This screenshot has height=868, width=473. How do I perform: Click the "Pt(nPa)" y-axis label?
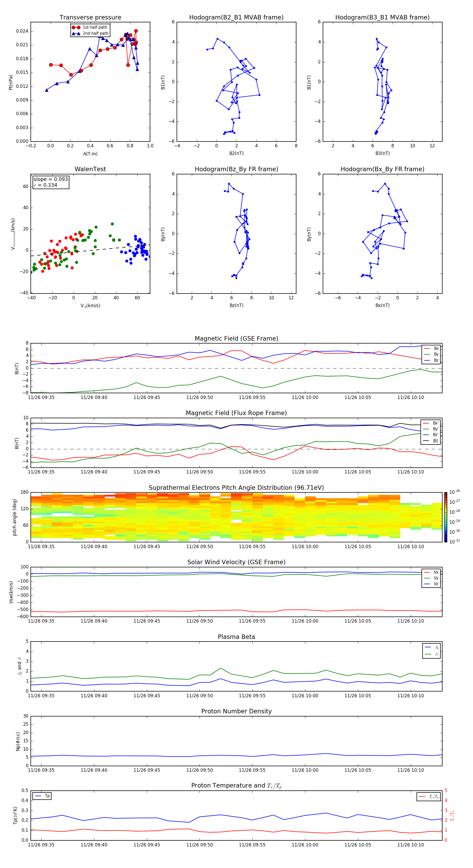click(11, 82)
